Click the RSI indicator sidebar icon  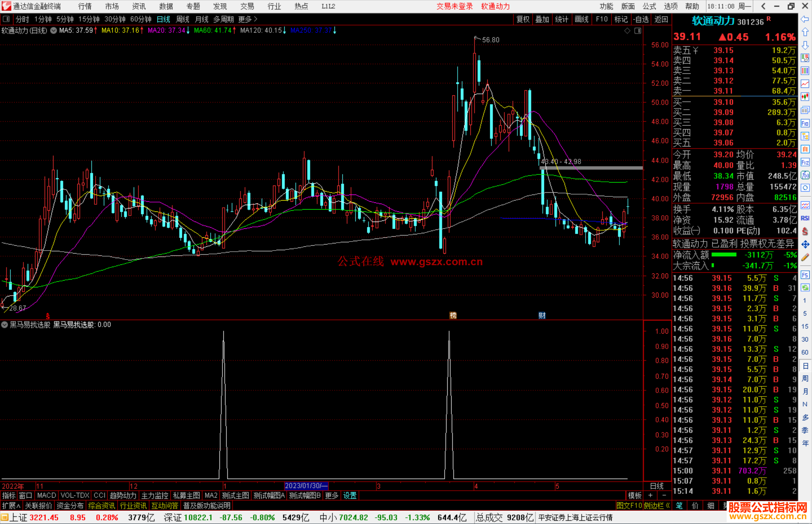pos(805,218)
